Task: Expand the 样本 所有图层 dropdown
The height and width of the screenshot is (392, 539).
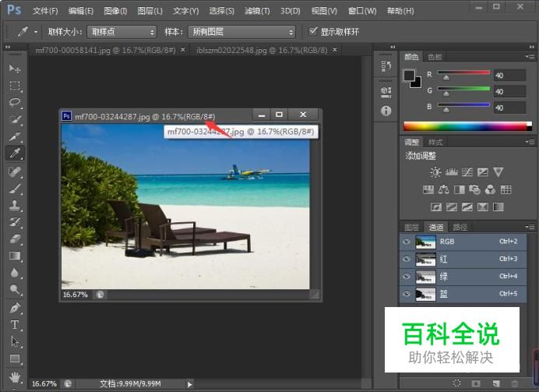Action: coord(241,32)
